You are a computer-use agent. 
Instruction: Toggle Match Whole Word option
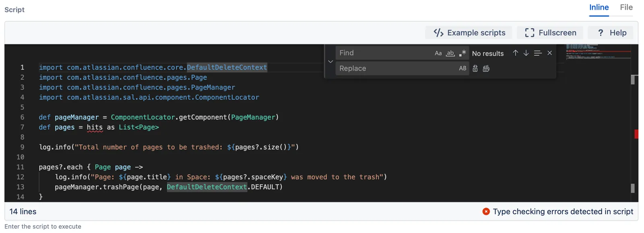(450, 53)
